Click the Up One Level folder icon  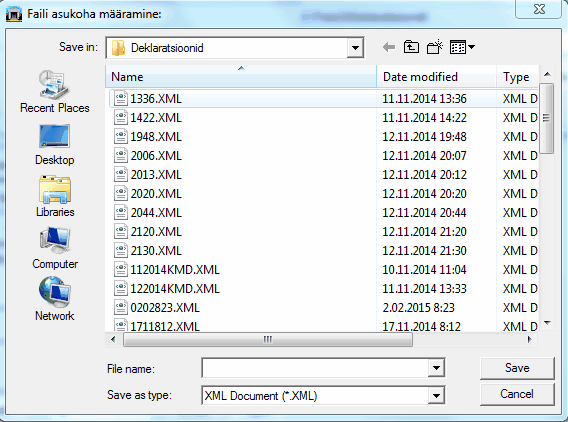pos(411,47)
